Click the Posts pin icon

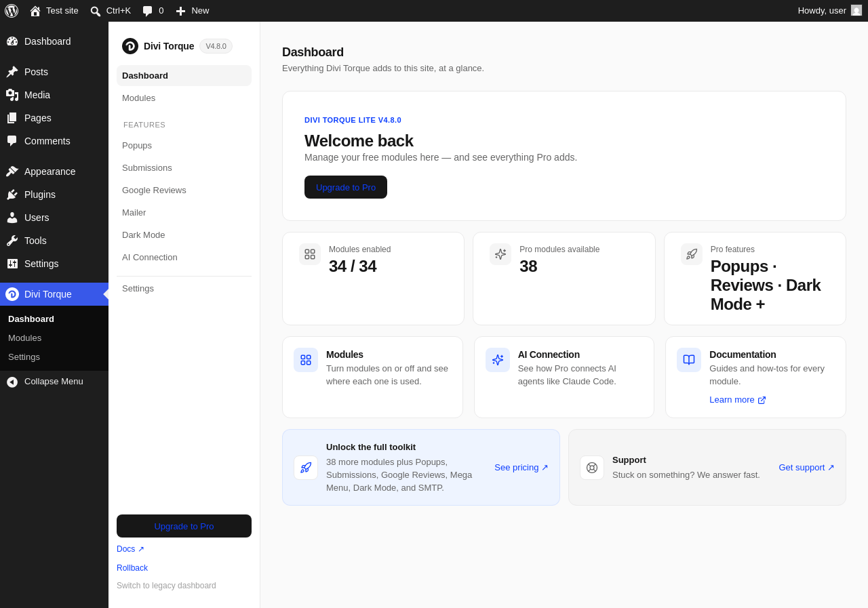[12, 72]
